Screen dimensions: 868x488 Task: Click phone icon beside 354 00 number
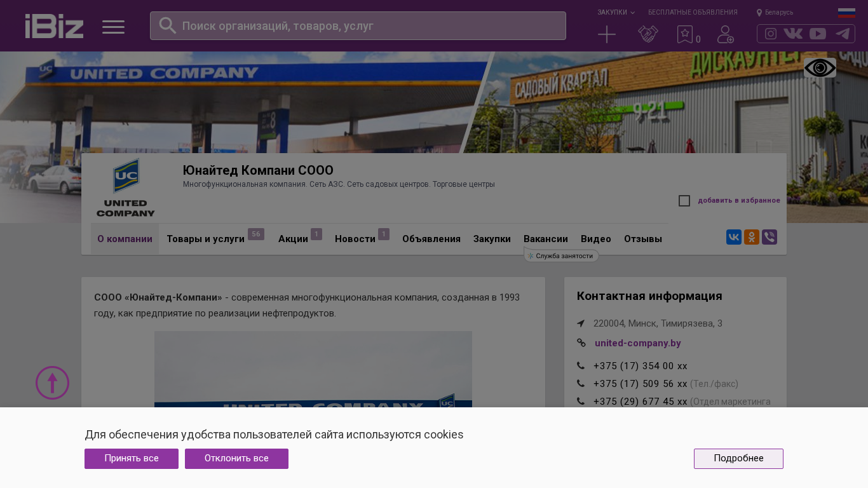tap(581, 366)
